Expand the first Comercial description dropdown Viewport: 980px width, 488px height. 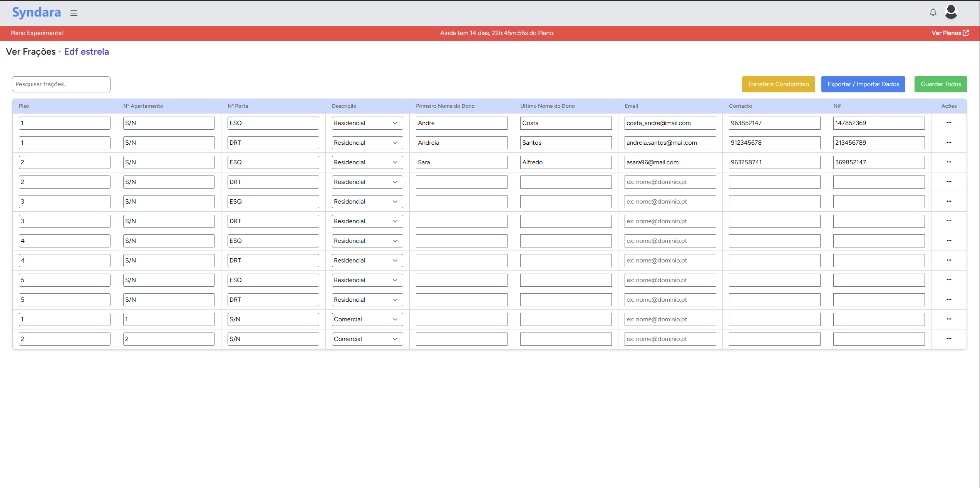(x=367, y=319)
